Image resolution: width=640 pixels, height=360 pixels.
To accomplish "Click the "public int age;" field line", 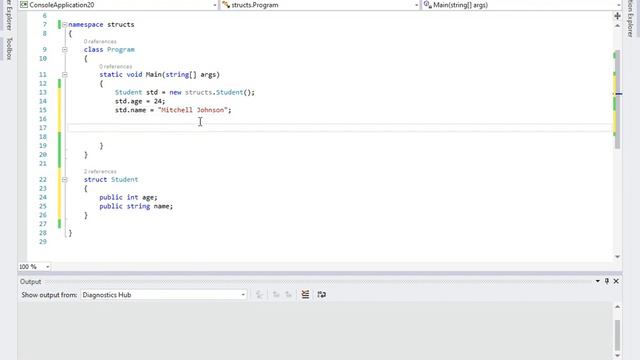I will click(128, 198).
